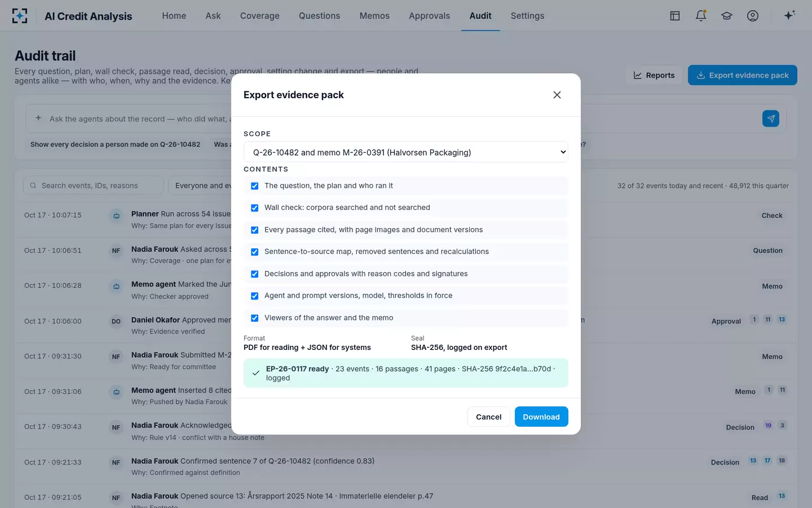Click badge 13 in the Opened source 13 row
Screen dimensions: 812x508
782,496
